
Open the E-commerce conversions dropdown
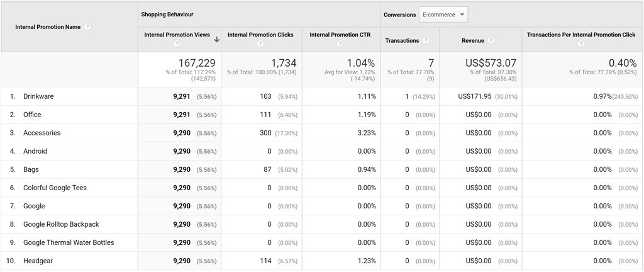point(443,14)
